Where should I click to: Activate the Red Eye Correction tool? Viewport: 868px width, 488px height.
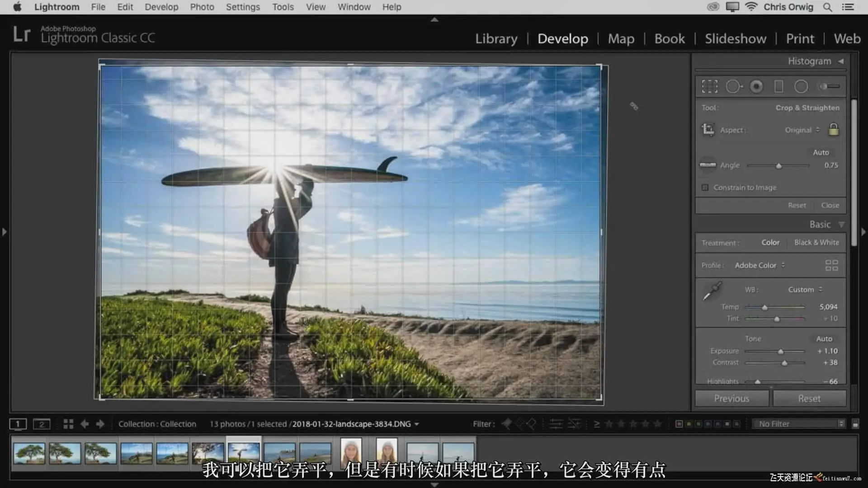[x=756, y=86]
